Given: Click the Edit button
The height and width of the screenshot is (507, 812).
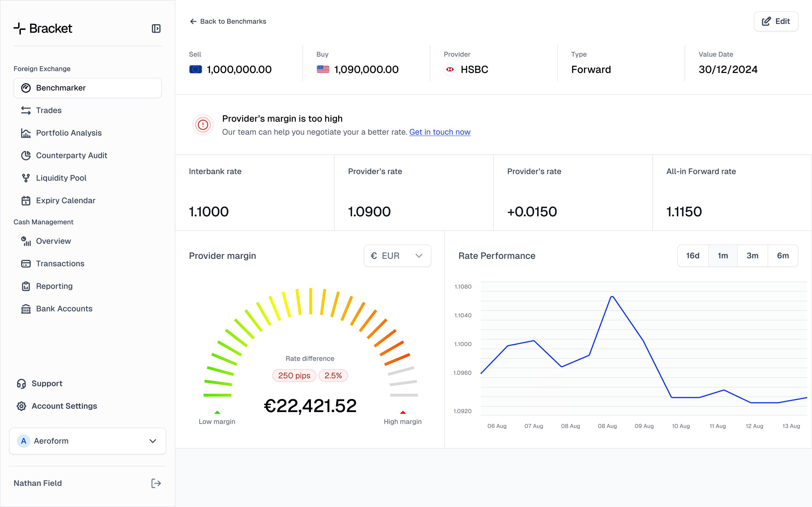Looking at the screenshot, I should 776,21.
